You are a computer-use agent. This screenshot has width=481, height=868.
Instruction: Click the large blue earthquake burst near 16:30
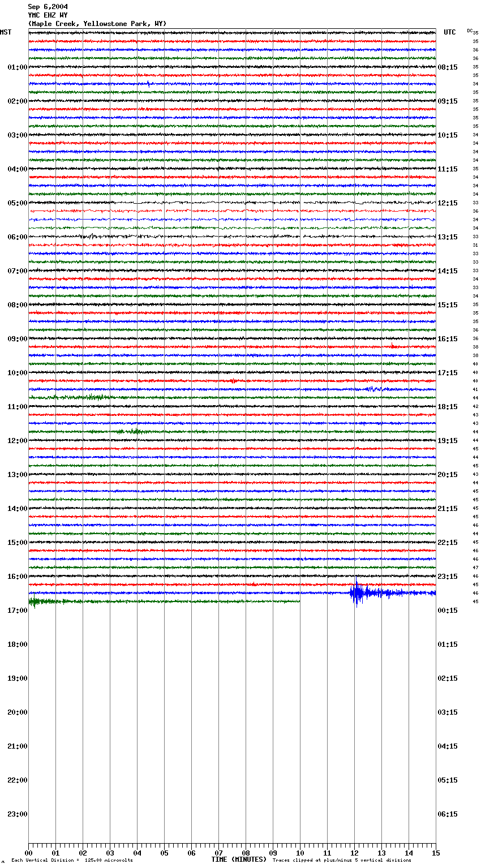[x=357, y=593]
